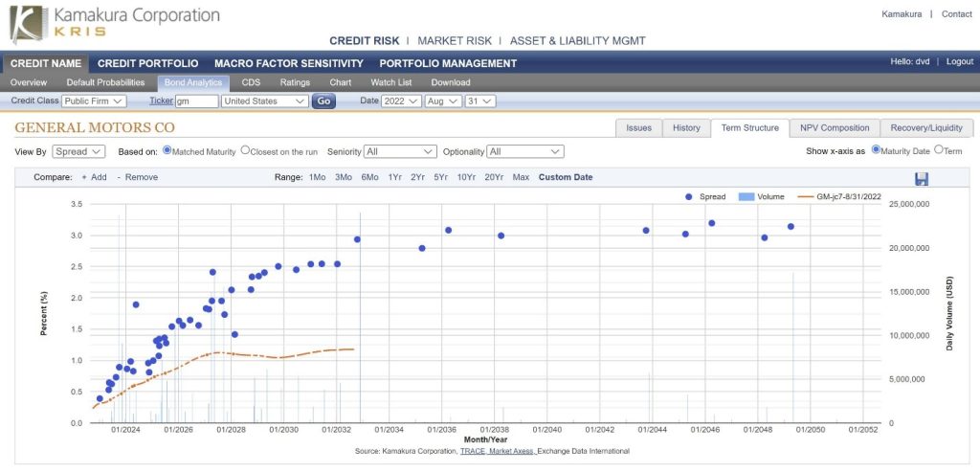Click the GENERAL MOTORS CO heading
Image resolution: width=980 pixels, height=472 pixels.
click(95, 127)
